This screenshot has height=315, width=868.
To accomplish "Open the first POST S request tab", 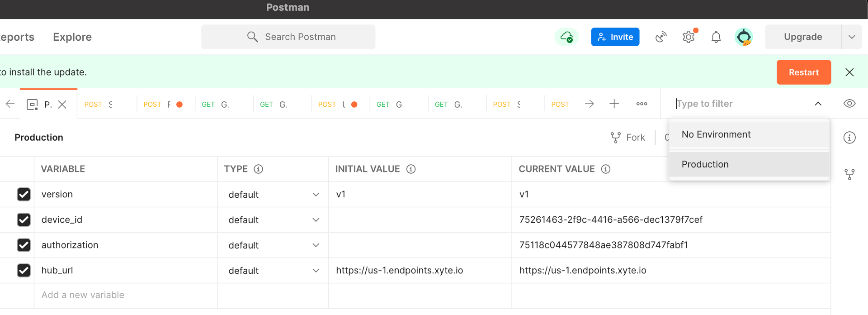I will (107, 104).
